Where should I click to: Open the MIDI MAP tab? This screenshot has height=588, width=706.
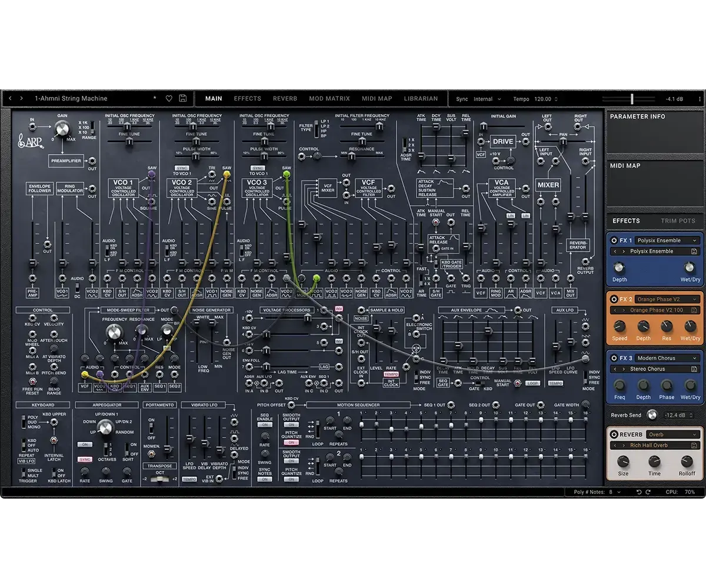pyautogui.click(x=377, y=99)
